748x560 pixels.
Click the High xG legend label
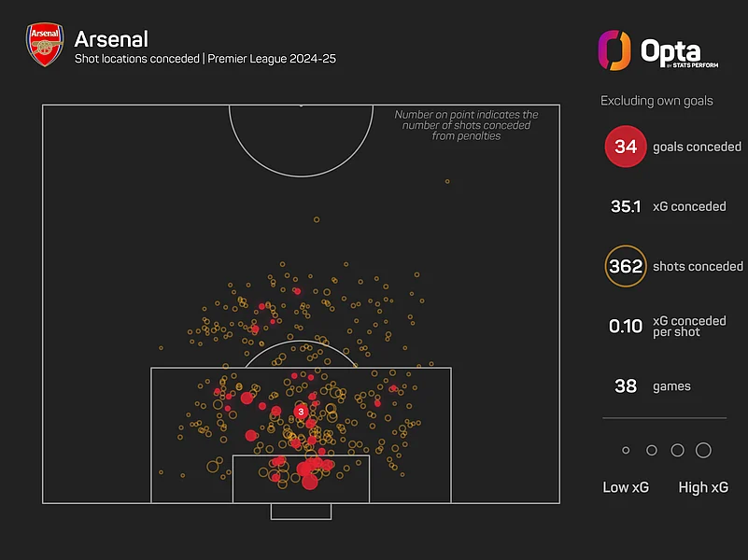tap(703, 487)
